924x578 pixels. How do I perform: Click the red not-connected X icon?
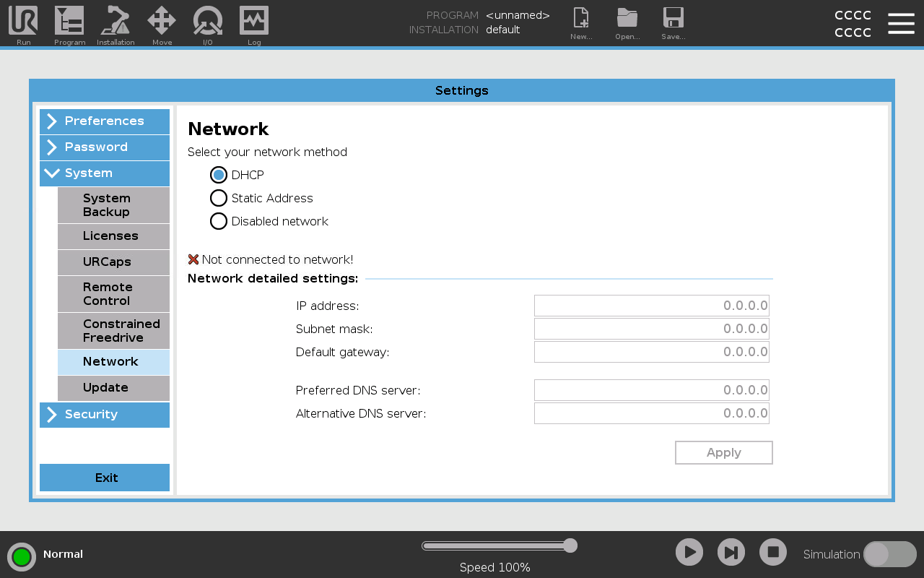193,259
